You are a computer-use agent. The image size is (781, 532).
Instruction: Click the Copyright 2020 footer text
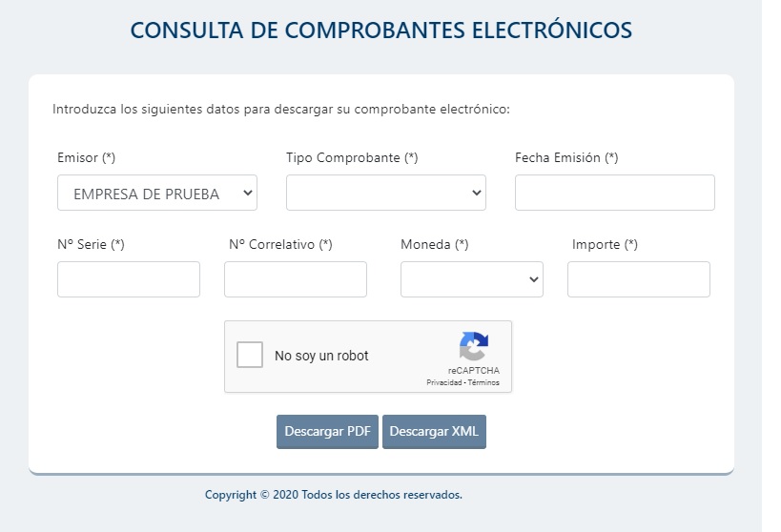333,495
